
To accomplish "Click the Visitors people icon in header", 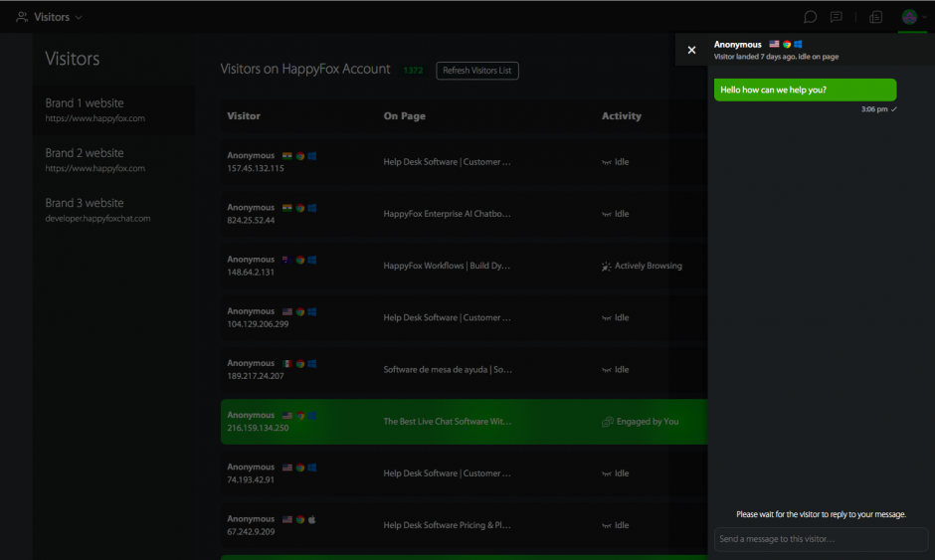I will pyautogui.click(x=22, y=17).
